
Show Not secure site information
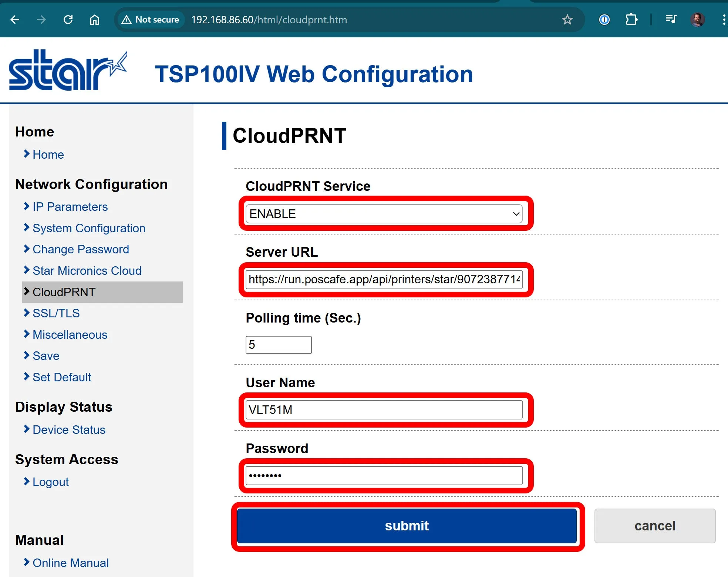(x=151, y=20)
